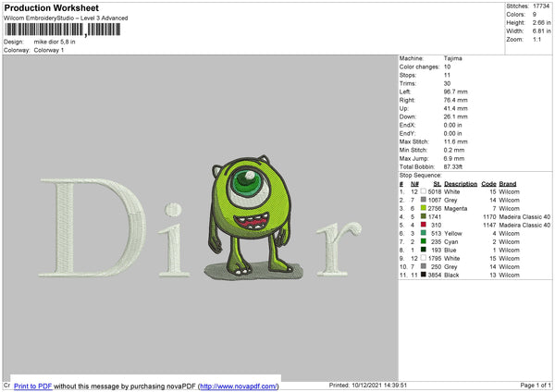Click the barcode in the header

point(63,30)
